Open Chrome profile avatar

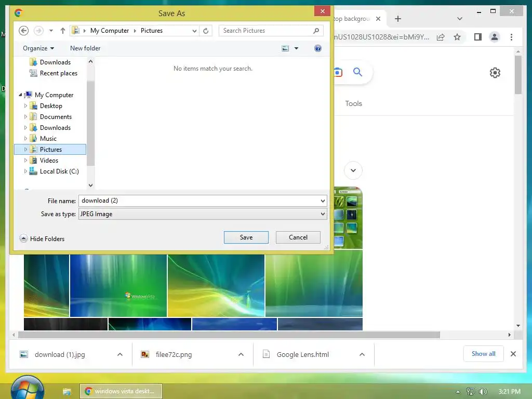point(495,37)
